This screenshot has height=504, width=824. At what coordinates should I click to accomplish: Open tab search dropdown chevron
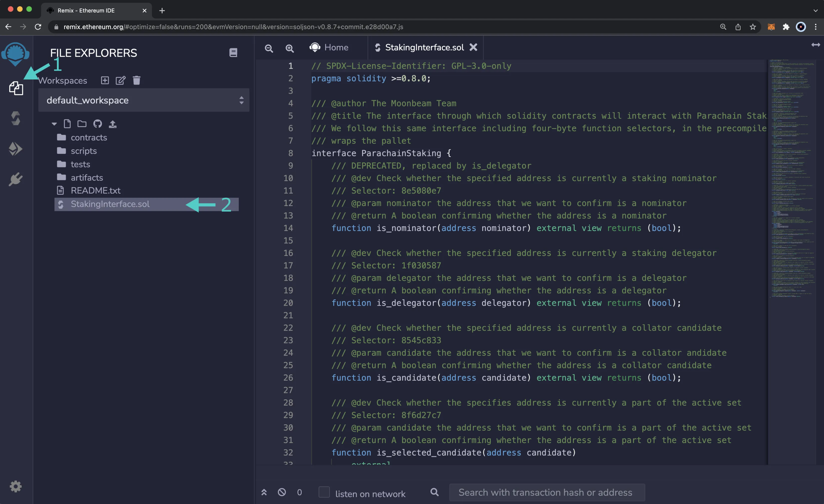[815, 11]
